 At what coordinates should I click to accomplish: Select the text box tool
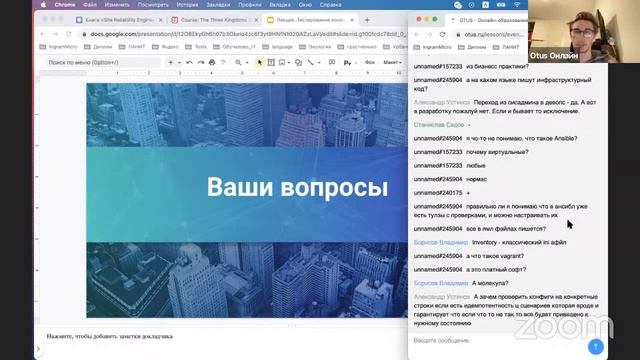pyautogui.click(x=271, y=62)
